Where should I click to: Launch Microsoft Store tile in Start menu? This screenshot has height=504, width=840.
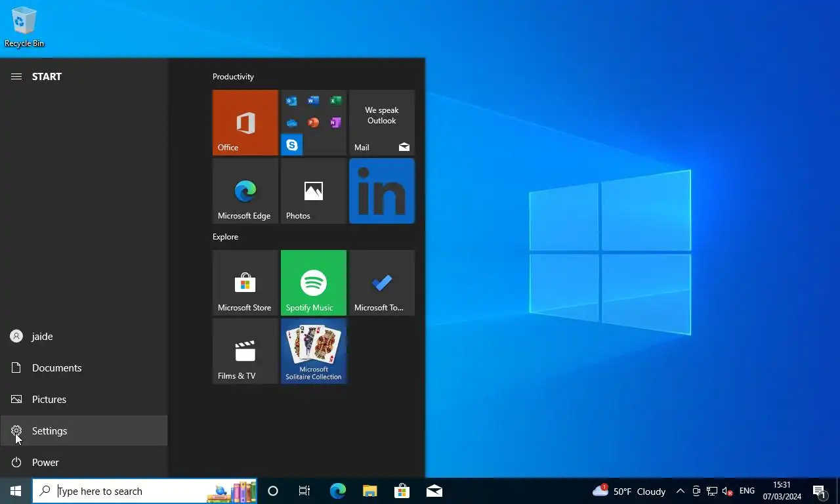(245, 283)
